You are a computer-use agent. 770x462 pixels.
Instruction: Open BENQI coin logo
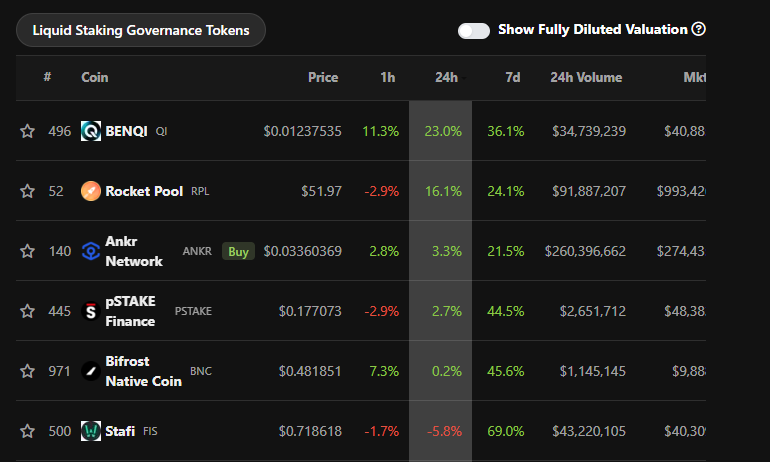[x=91, y=131]
